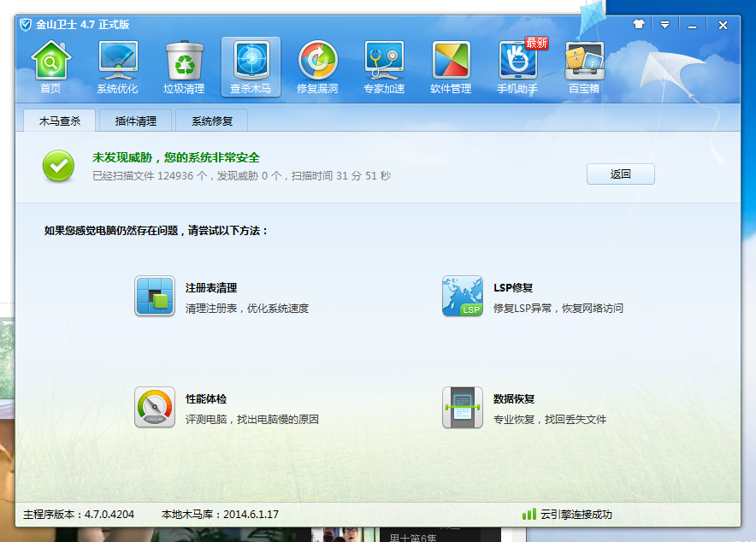
Task: Click the 性能体检 gauge icon
Action: (155, 407)
